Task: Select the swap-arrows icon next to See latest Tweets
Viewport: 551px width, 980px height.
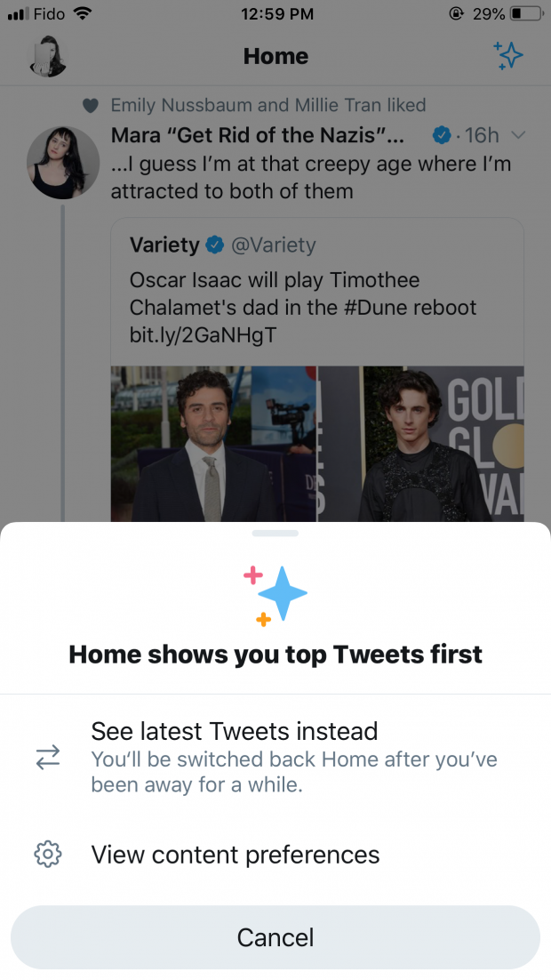Action: click(x=50, y=758)
